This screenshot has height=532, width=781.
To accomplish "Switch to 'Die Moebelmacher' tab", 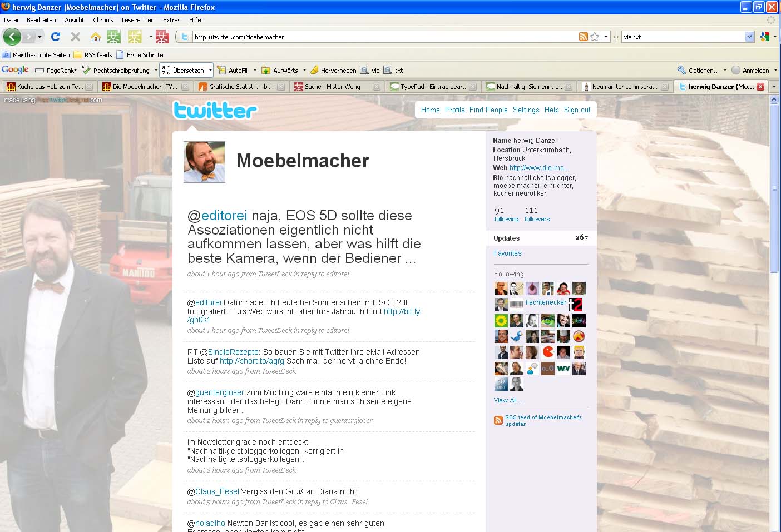I will point(145,87).
